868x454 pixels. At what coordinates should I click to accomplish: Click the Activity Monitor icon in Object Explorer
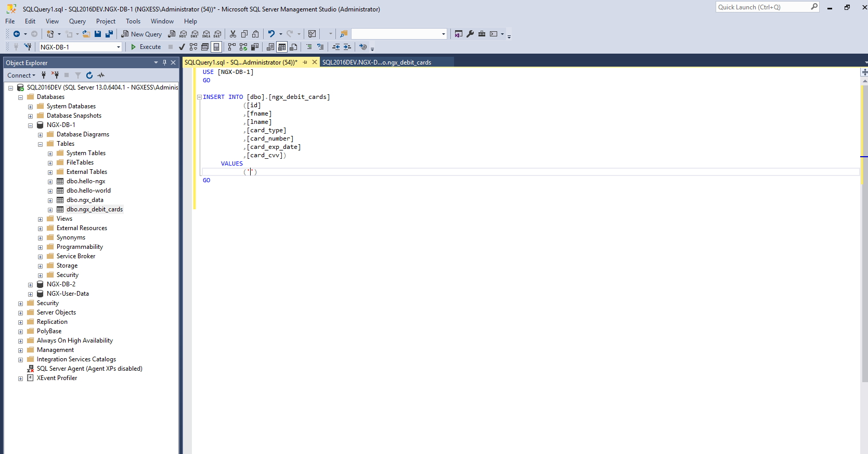pos(101,75)
